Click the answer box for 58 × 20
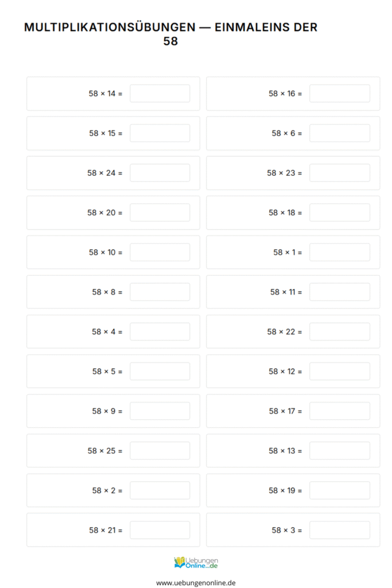The image size is (392, 588). 160,212
